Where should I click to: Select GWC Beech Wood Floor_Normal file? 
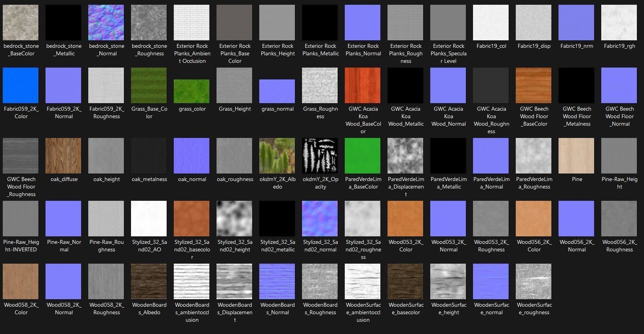point(619,85)
